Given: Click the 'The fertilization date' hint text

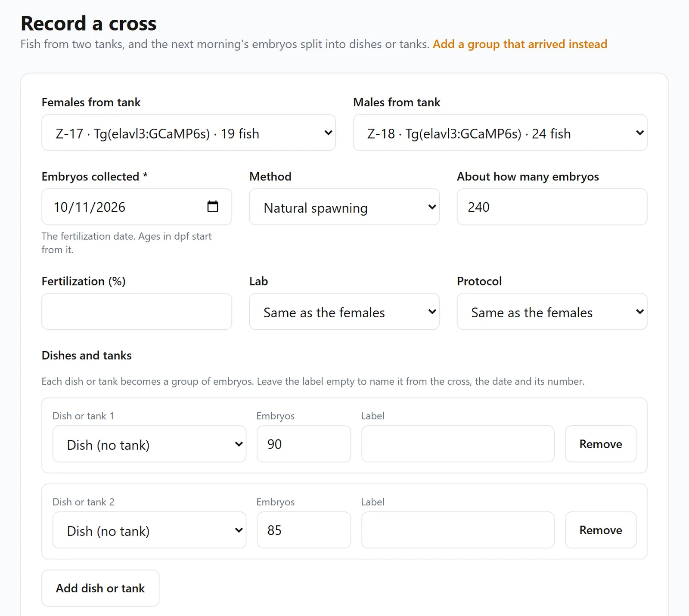Looking at the screenshot, I should click(x=127, y=243).
